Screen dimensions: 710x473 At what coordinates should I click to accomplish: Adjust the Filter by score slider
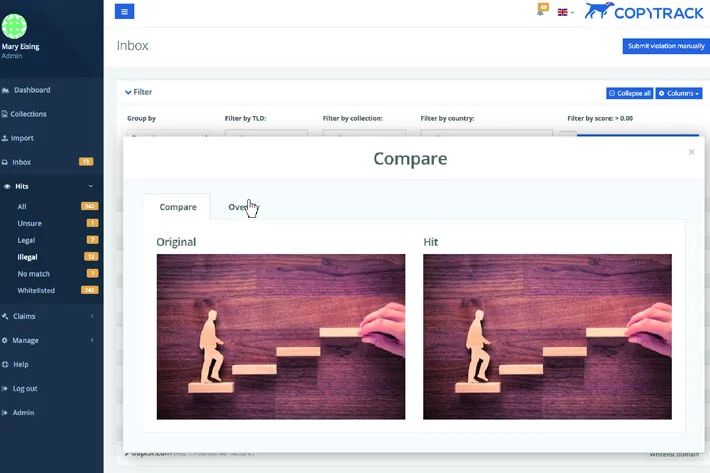tap(630, 134)
